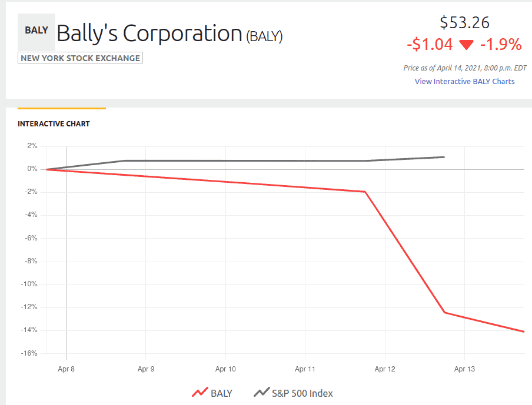This screenshot has height=405, width=532.
Task: Select the Apr 13 x-axis label
Action: [x=464, y=369]
